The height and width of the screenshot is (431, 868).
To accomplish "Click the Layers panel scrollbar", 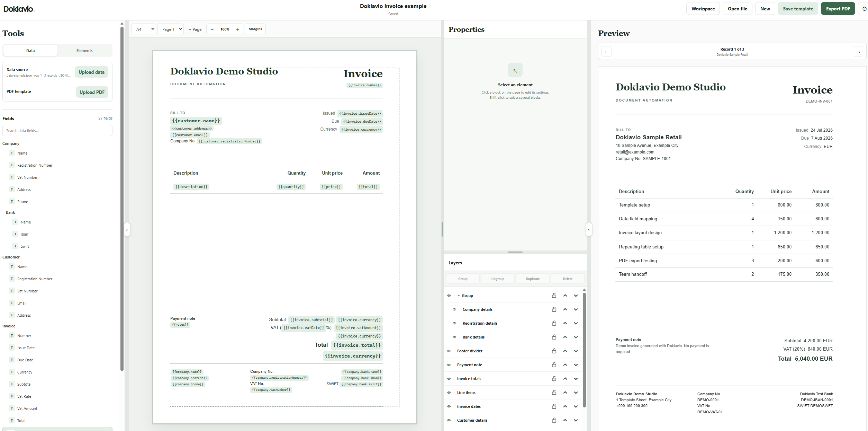I will [x=584, y=350].
